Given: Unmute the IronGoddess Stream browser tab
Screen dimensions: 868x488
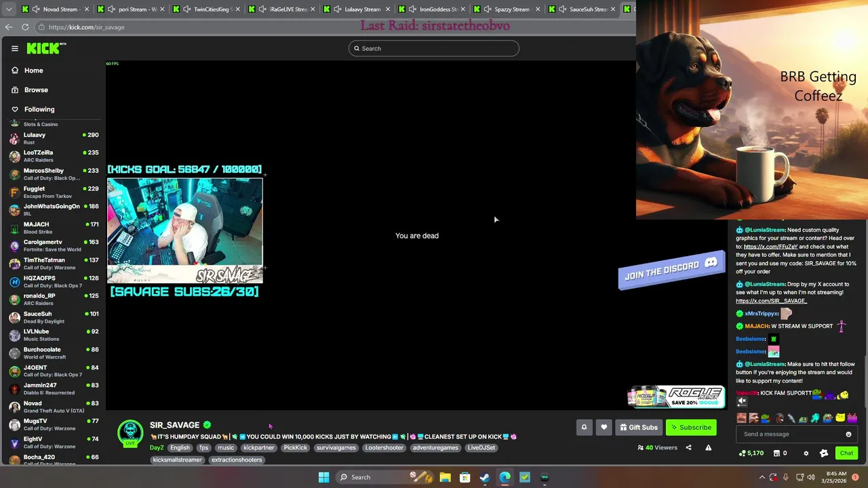Looking at the screenshot, I should tap(412, 9).
